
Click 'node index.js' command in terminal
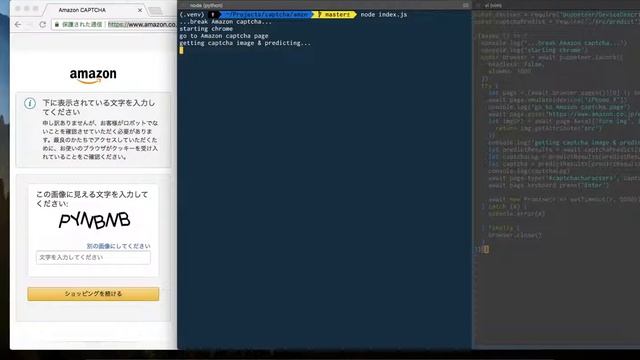click(x=384, y=15)
